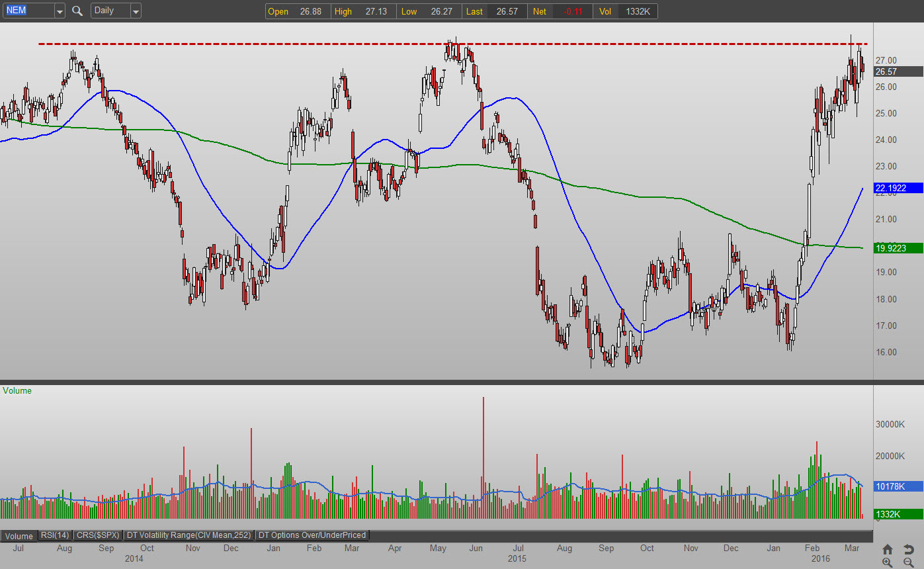
Task: Show the DT Volatility Range tab
Action: point(189,535)
